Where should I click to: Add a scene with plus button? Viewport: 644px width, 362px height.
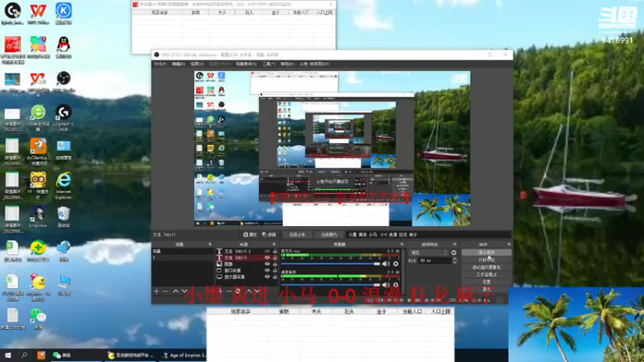pyautogui.click(x=156, y=291)
